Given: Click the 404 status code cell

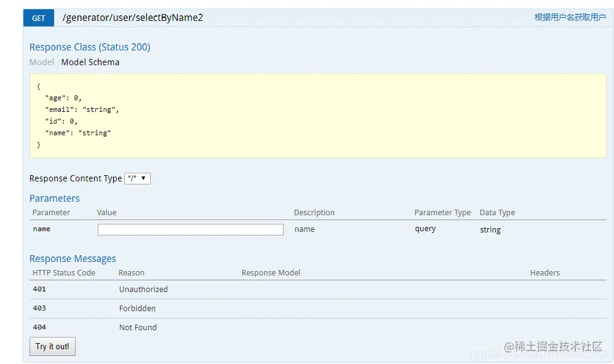Looking at the screenshot, I should pos(39,327).
